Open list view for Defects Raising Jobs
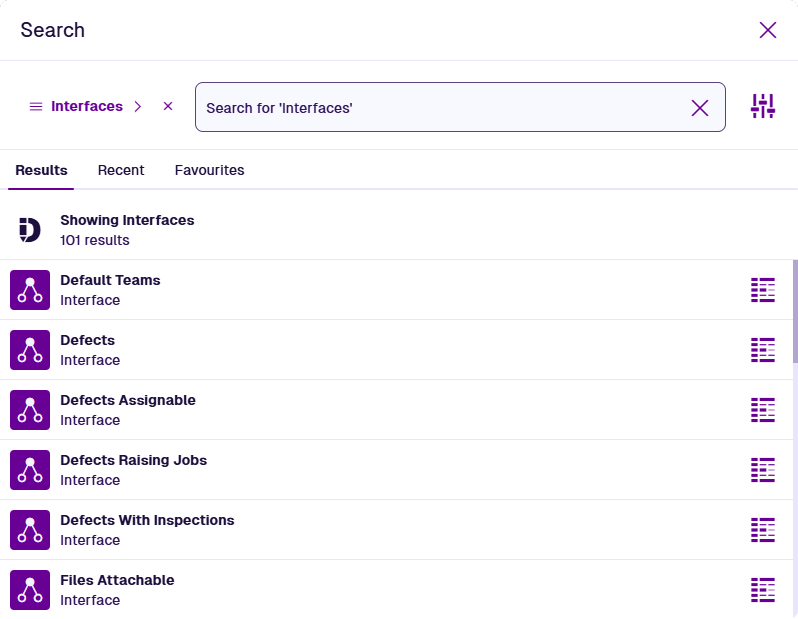The height and width of the screenshot is (619, 798). 763,470
